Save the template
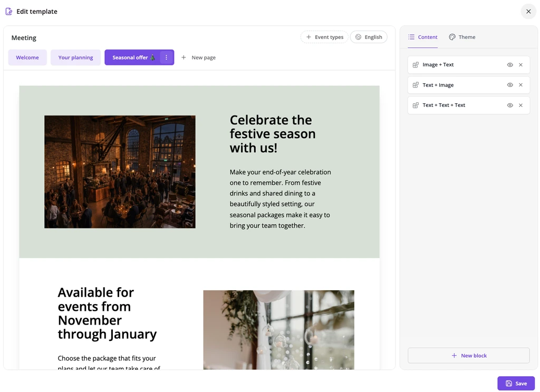The height and width of the screenshot is (392, 540). pos(516,384)
